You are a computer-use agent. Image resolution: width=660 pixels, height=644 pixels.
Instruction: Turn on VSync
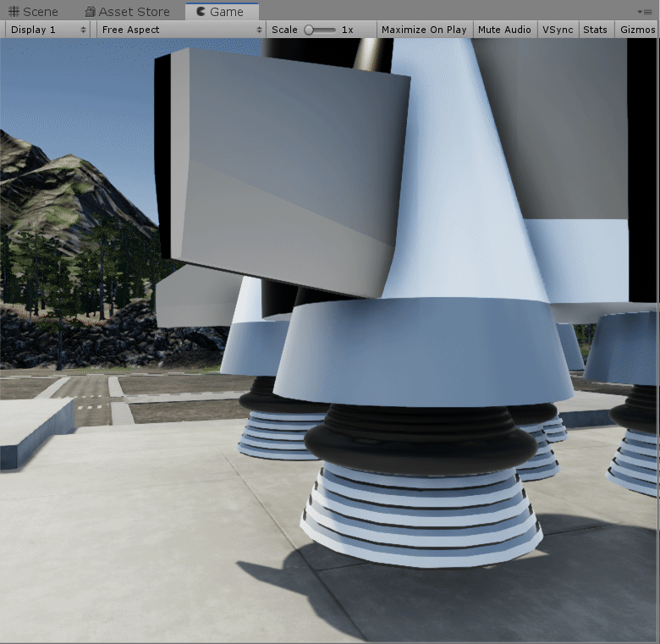tap(558, 30)
